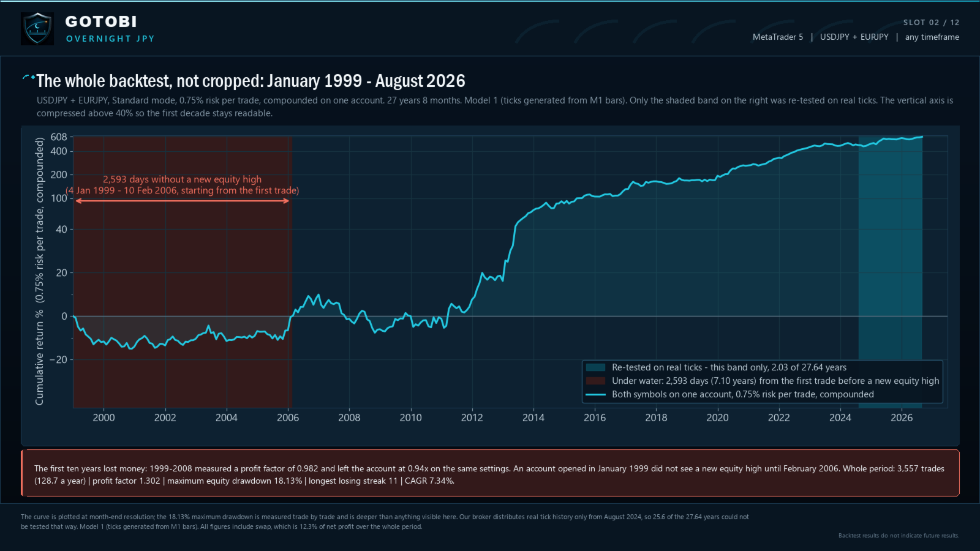Click the '−20' y-axis value

point(58,359)
